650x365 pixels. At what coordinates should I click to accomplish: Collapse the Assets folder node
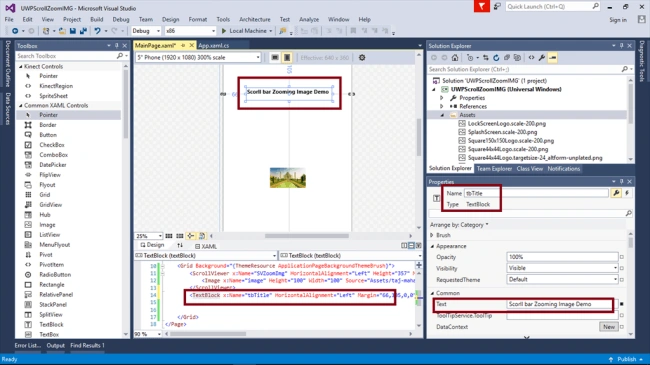[x=442, y=115]
